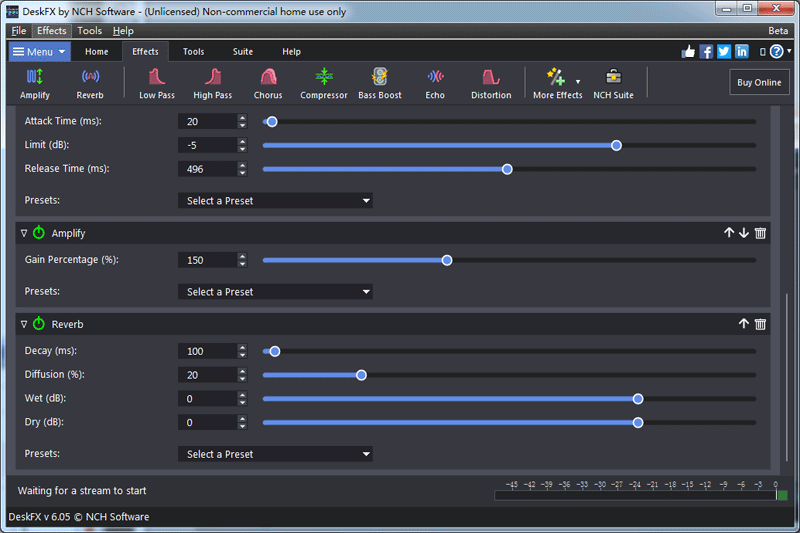Add the Bass Boost effect
Viewport: 800px width, 533px height.
click(380, 84)
